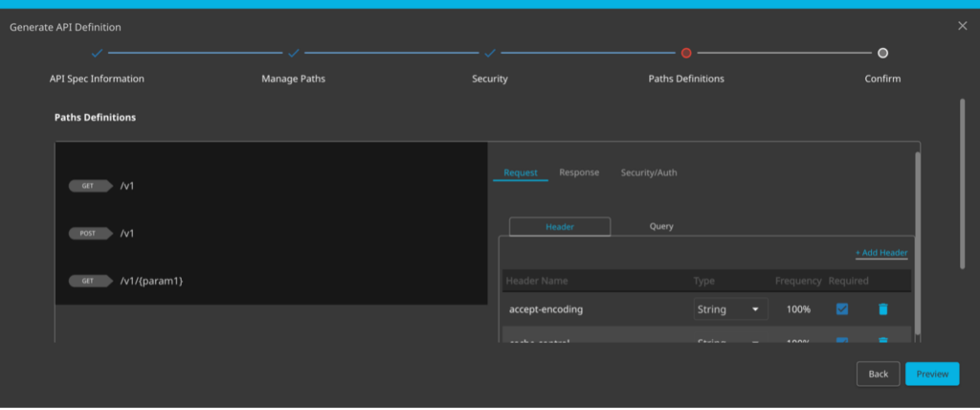Viewport: 980px width, 410px height.
Task: Switch to the Response tab
Action: (x=579, y=172)
